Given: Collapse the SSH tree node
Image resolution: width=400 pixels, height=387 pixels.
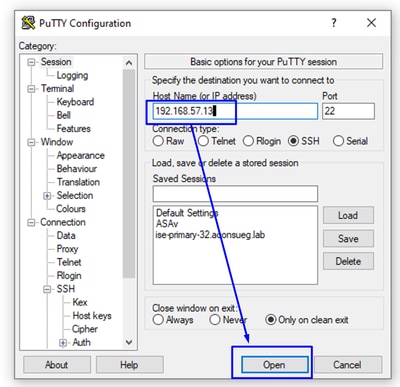Looking at the screenshot, I should point(47,289).
